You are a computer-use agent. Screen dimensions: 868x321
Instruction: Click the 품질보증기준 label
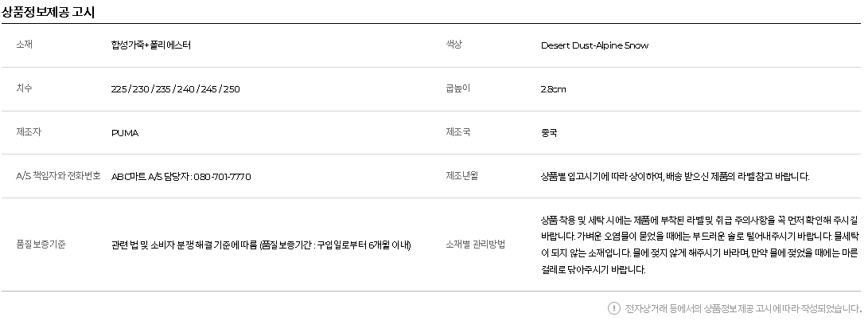tap(41, 245)
